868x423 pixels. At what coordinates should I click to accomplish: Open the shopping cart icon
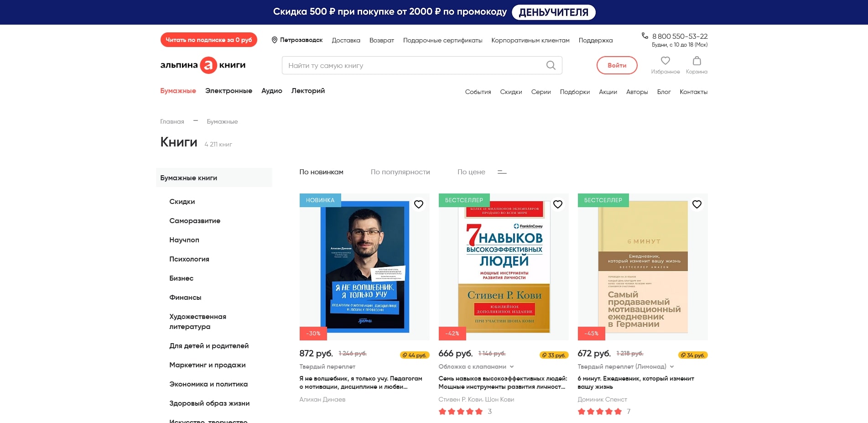(x=696, y=61)
